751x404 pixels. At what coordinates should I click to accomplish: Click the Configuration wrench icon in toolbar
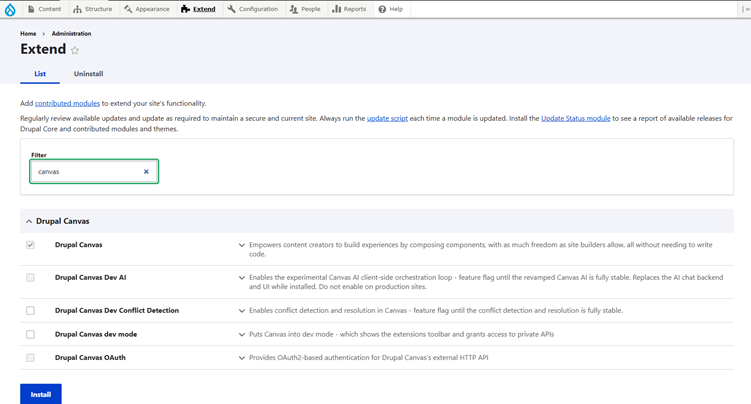coord(231,9)
